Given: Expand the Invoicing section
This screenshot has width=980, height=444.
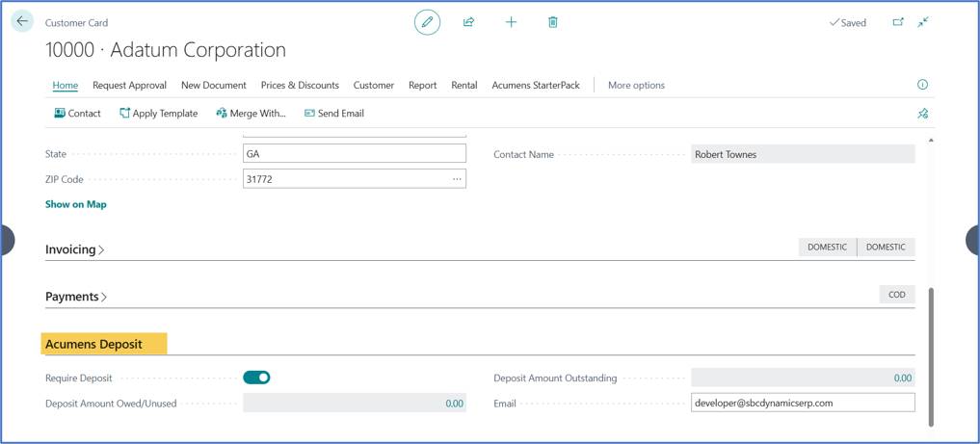Looking at the screenshot, I should [x=75, y=249].
